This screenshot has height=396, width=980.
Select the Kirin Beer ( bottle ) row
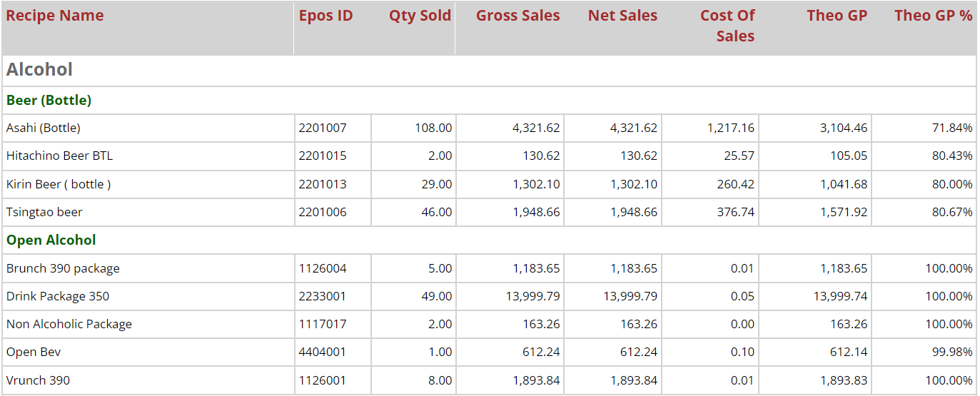59,184
